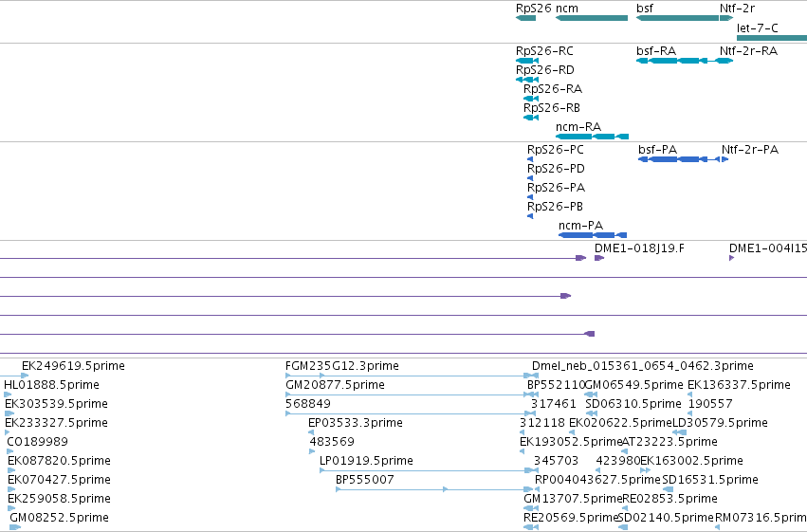This screenshot has height=532, width=807.
Task: Click the RpS26-RC transcript label
Action: pos(544,51)
